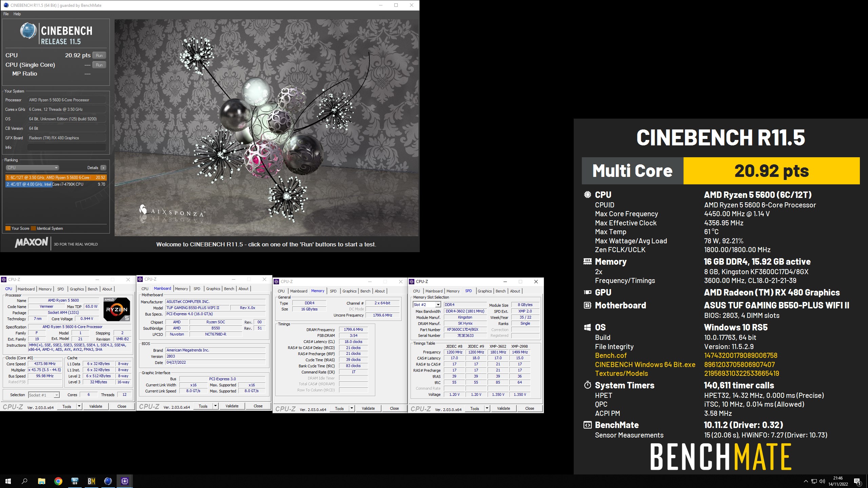Open the File menu in Cinebench
The image size is (868, 488).
(x=6, y=14)
